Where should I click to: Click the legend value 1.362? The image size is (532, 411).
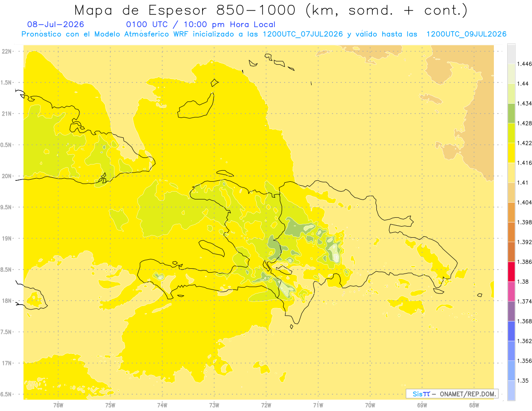coord(524,341)
